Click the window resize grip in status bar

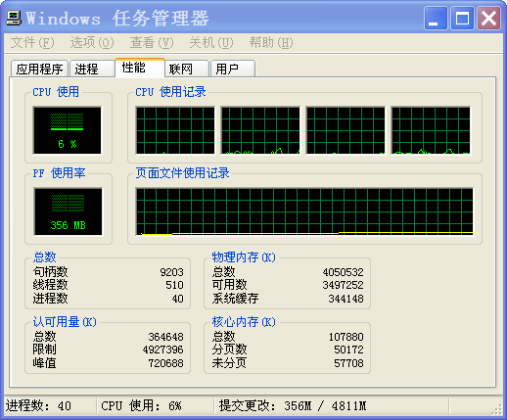click(497, 408)
